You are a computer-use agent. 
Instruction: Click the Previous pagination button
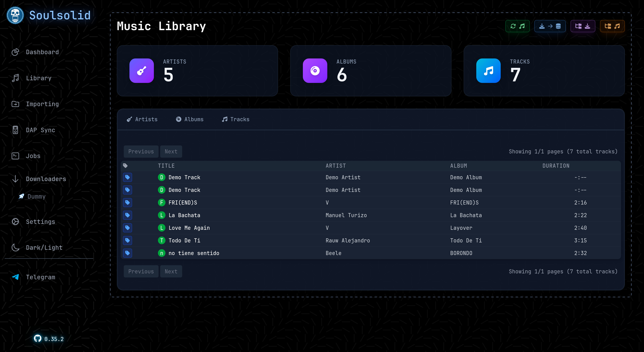(141, 151)
